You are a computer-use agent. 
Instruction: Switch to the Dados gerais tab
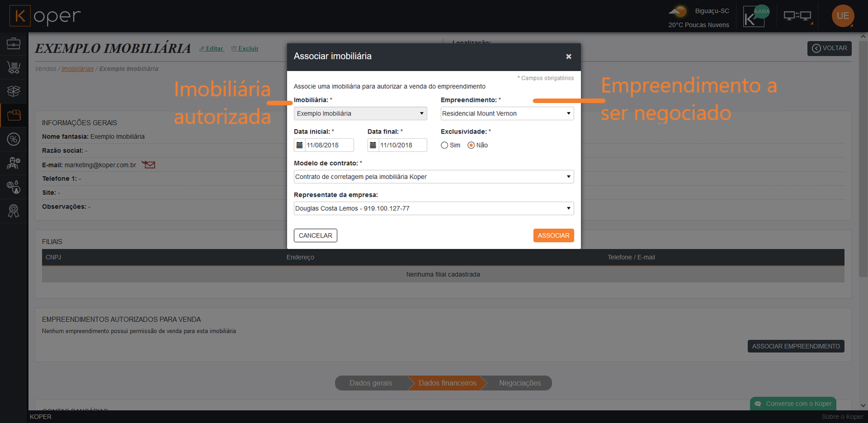pos(371,383)
